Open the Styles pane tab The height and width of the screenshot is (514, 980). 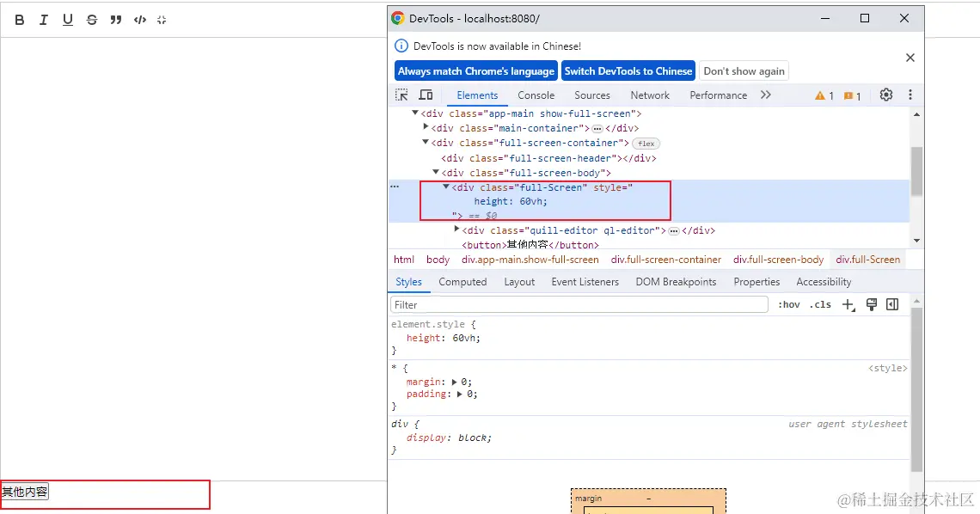point(408,282)
